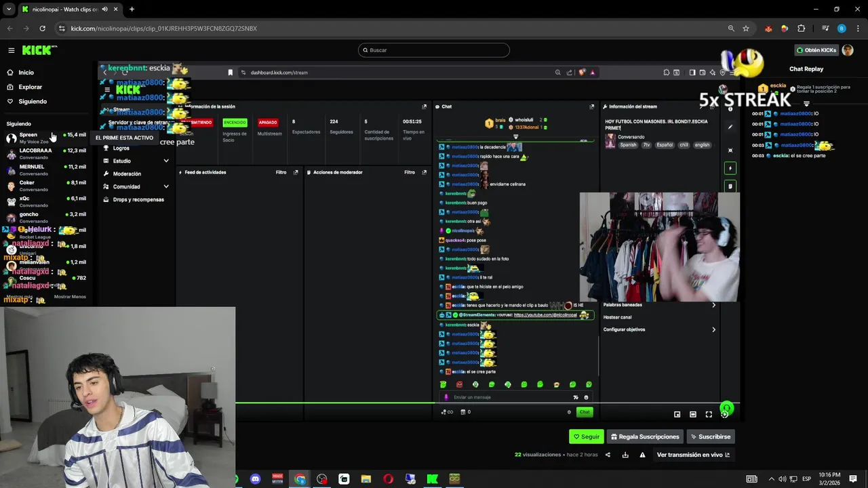Share the clip via share icon
The height and width of the screenshot is (488, 868).
coord(608,455)
